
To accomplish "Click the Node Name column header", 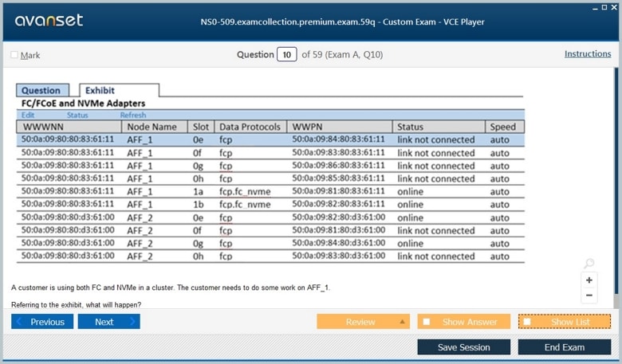I will click(155, 127).
